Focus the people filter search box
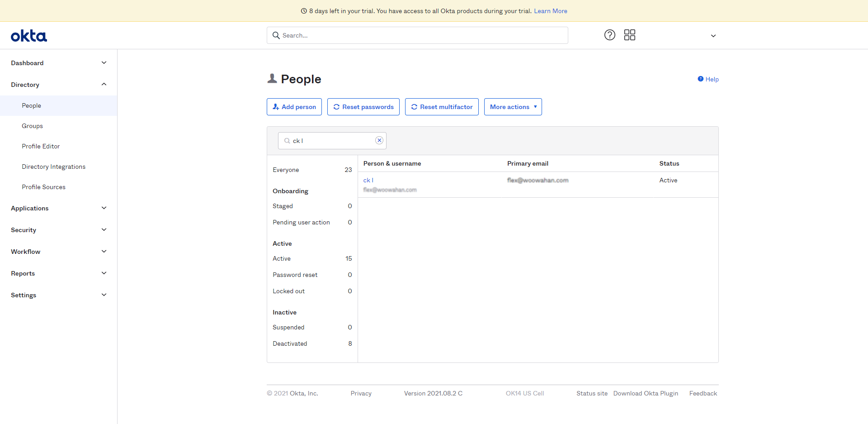The height and width of the screenshot is (424, 868). coord(332,141)
